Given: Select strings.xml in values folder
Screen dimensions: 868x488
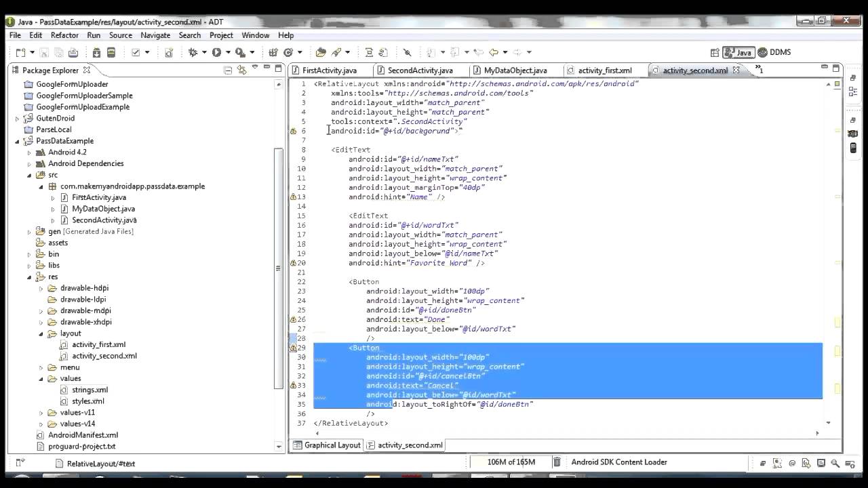Looking at the screenshot, I should point(90,390).
